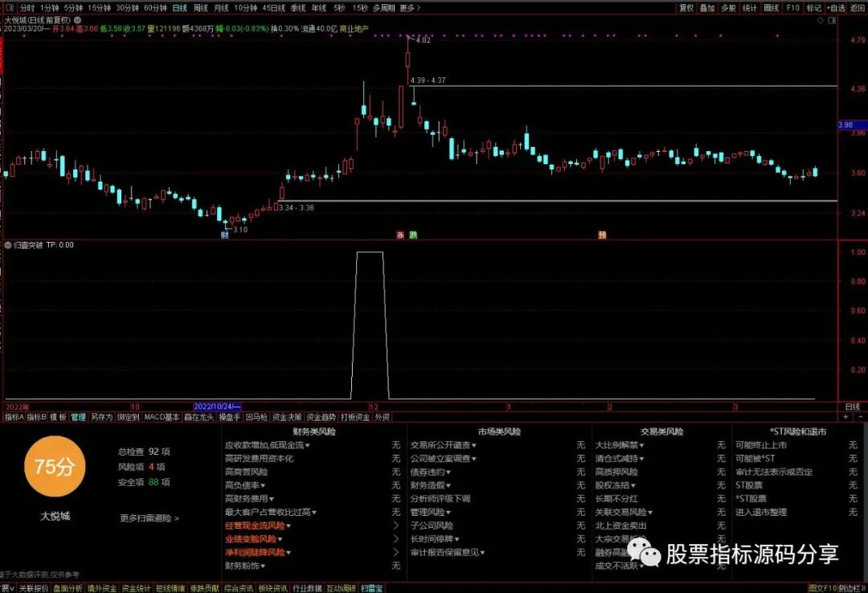868x593 pixels.
Task: Click the diamond icon at chart top-right
Action: 821,20
